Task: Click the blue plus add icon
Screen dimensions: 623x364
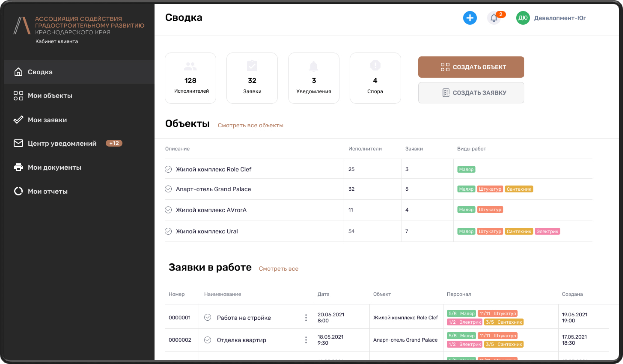Action: pos(470,18)
